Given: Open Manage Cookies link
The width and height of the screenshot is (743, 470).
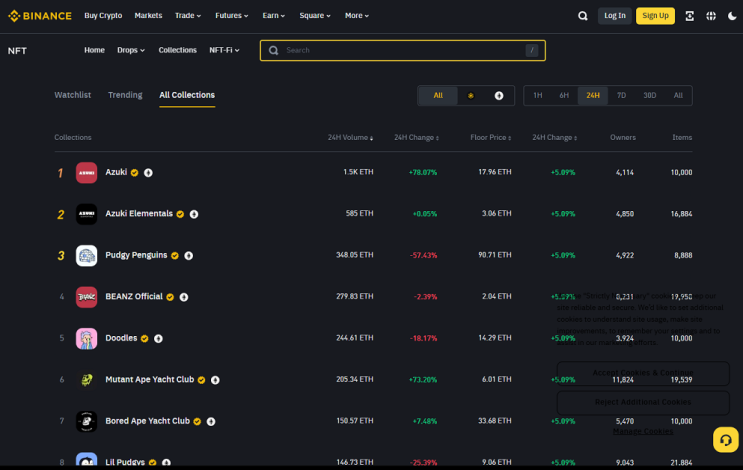Looking at the screenshot, I should coord(643,432).
